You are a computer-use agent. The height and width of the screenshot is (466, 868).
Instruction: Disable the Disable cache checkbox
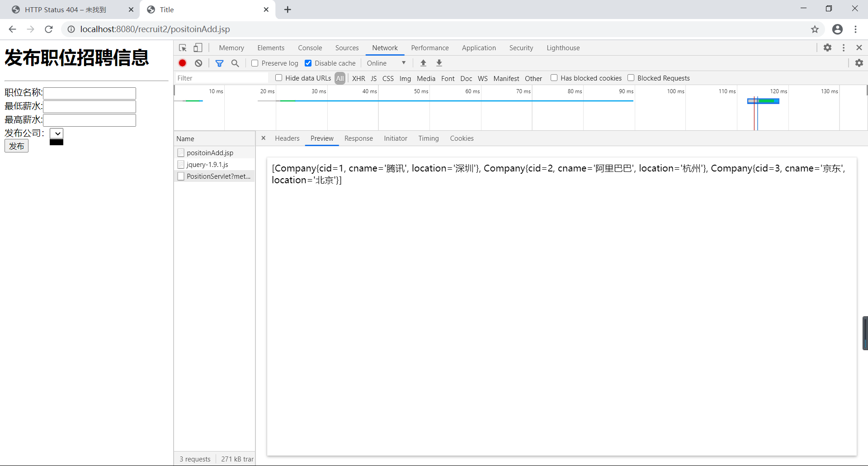308,63
